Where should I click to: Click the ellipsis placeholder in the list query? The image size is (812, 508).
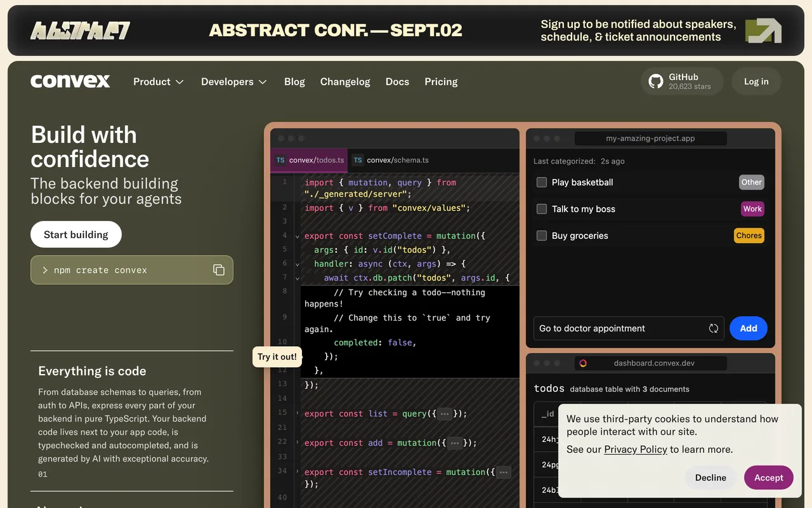pos(445,414)
